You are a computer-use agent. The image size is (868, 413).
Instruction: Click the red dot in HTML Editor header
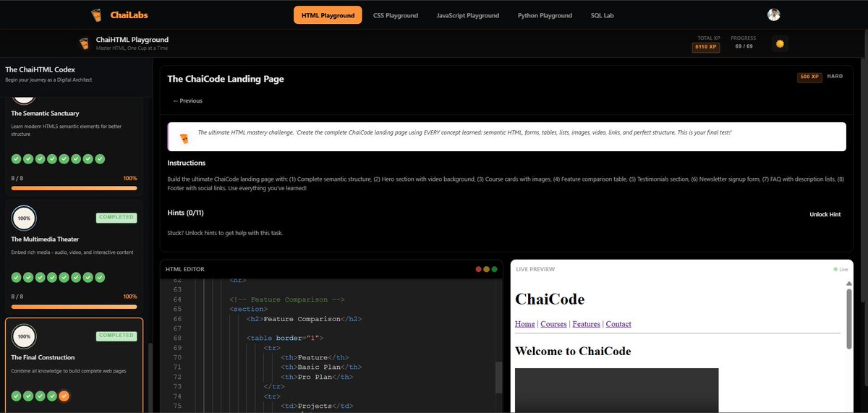pyautogui.click(x=478, y=269)
